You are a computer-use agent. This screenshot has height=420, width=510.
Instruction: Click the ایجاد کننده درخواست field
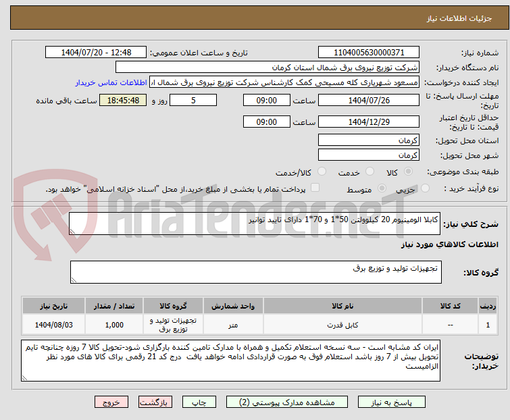(284, 82)
